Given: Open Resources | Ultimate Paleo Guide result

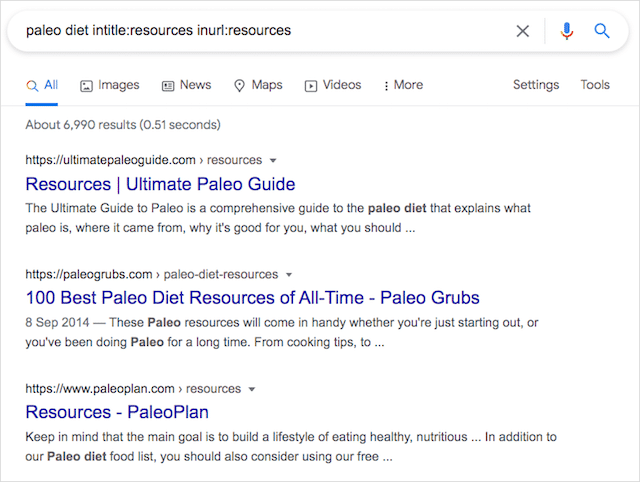Looking at the screenshot, I should (160, 184).
